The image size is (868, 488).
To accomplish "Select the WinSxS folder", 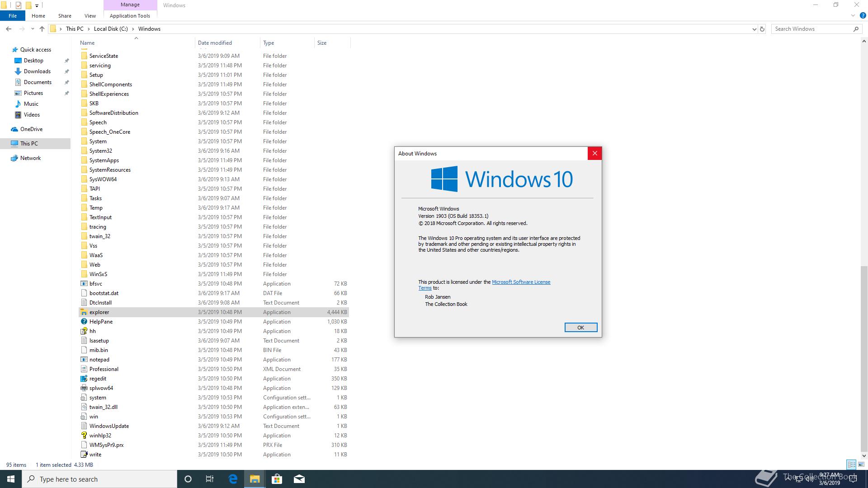I will coord(98,274).
